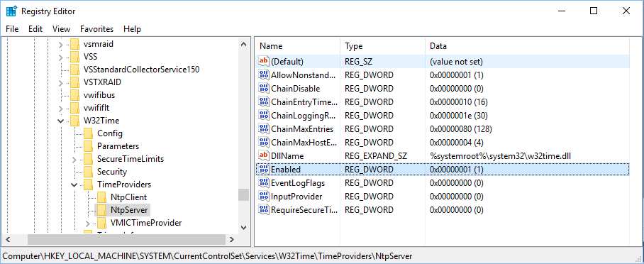Expand the SecureTimeLimits tree node
The height and width of the screenshot is (264, 644).
pyautogui.click(x=74, y=160)
